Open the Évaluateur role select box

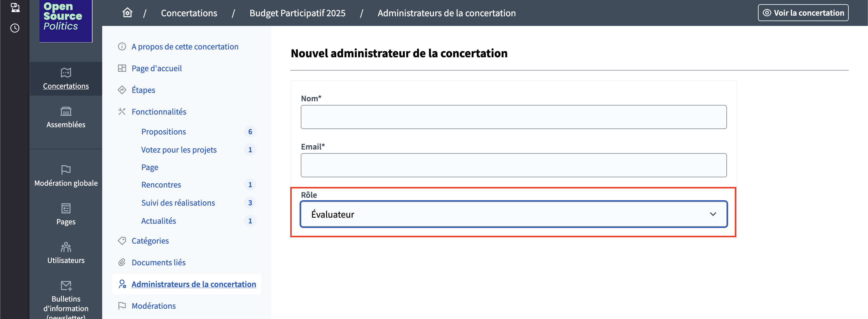514,214
